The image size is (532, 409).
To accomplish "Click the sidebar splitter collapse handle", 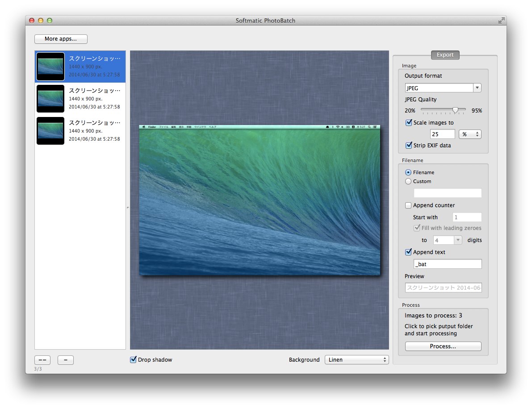I will [128, 207].
